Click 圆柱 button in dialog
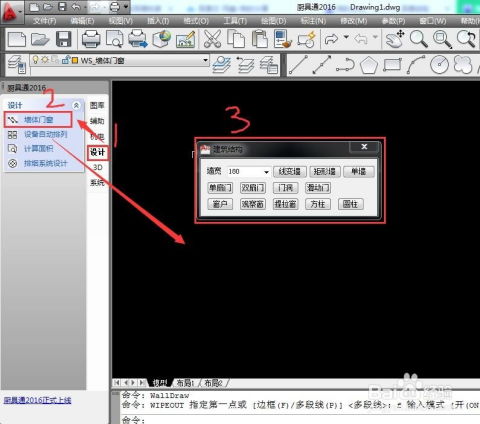This screenshot has height=424, width=480. [x=351, y=204]
